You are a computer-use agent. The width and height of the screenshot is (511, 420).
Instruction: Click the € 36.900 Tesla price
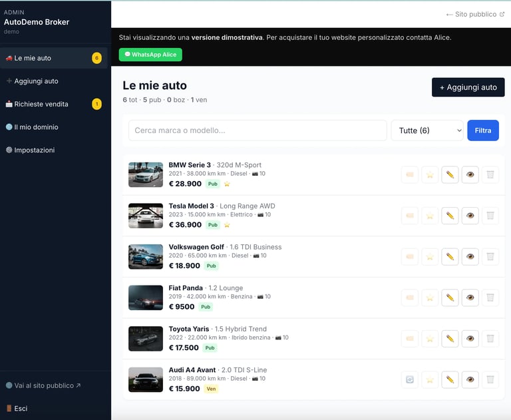tap(185, 225)
